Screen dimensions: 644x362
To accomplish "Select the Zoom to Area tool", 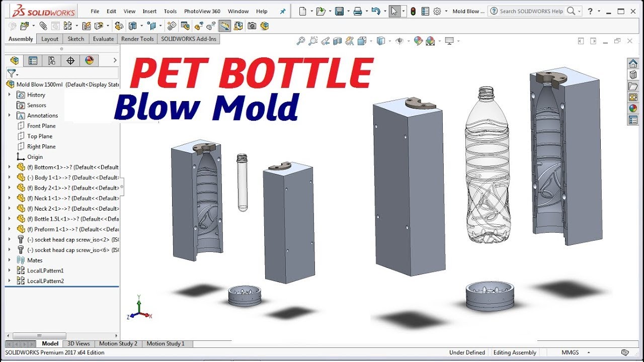I will click(313, 41).
